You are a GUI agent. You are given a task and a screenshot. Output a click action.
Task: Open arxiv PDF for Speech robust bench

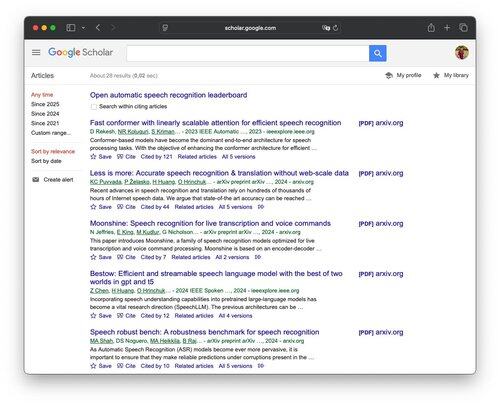381,332
